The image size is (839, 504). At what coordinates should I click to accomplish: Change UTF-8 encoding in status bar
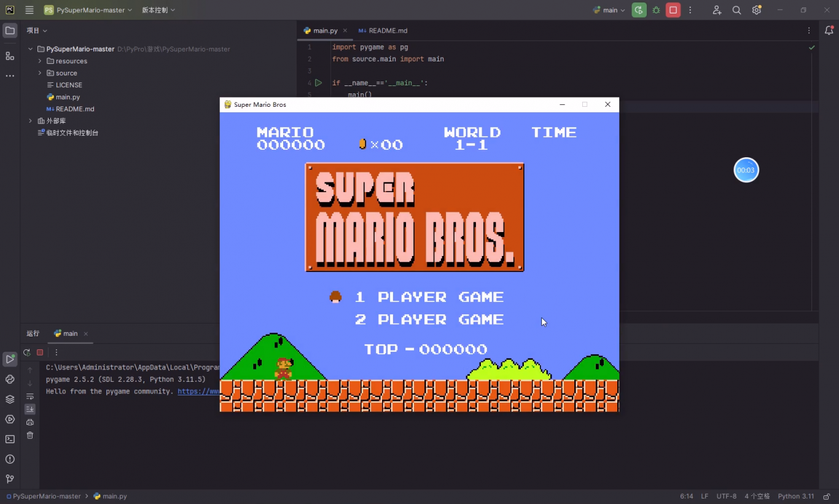727,496
